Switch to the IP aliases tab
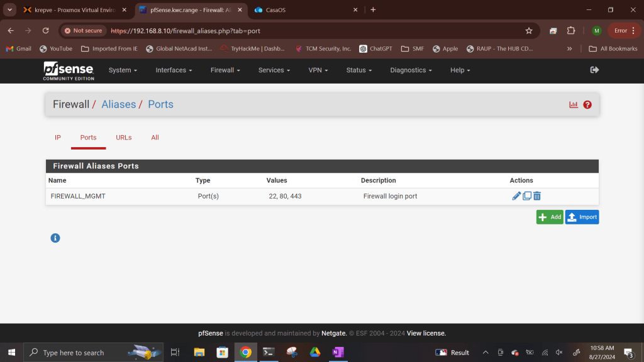 pos(58,138)
